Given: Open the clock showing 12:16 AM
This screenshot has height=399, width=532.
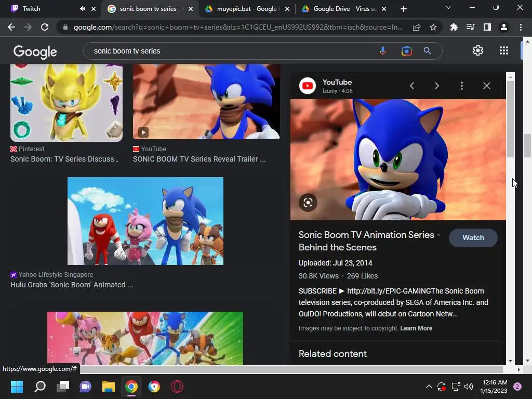Looking at the screenshot, I should [494, 387].
